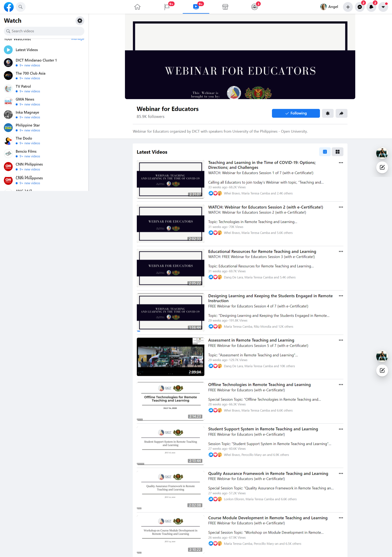Image resolution: width=392 pixels, height=557 pixels.
Task: Open the Marketplace store icon
Action: click(x=225, y=7)
